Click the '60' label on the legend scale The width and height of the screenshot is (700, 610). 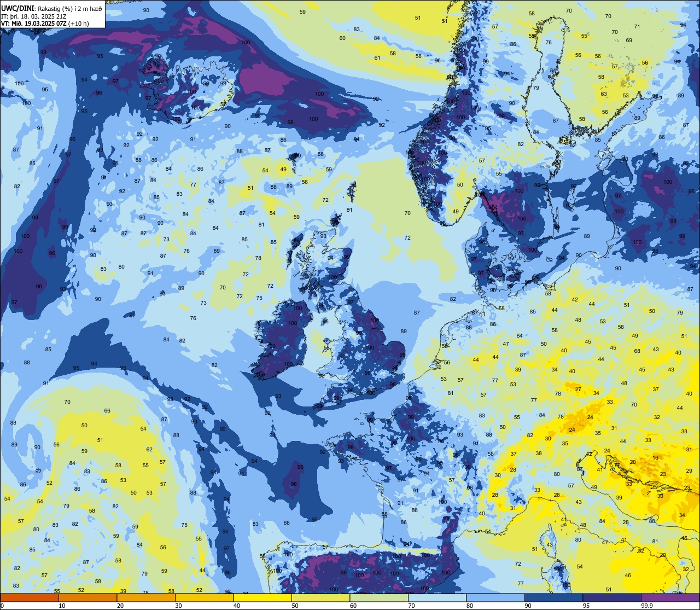point(353,606)
